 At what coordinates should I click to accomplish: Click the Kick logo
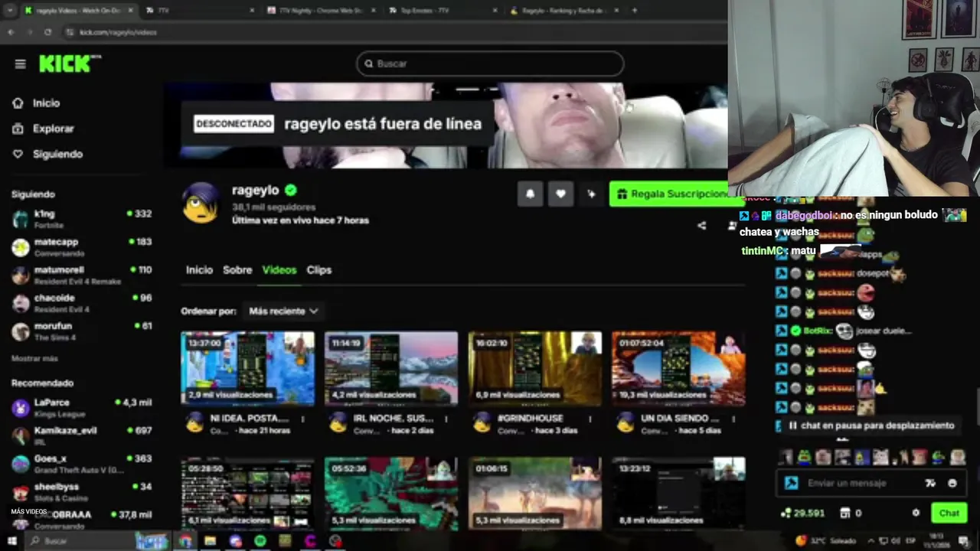[70, 64]
